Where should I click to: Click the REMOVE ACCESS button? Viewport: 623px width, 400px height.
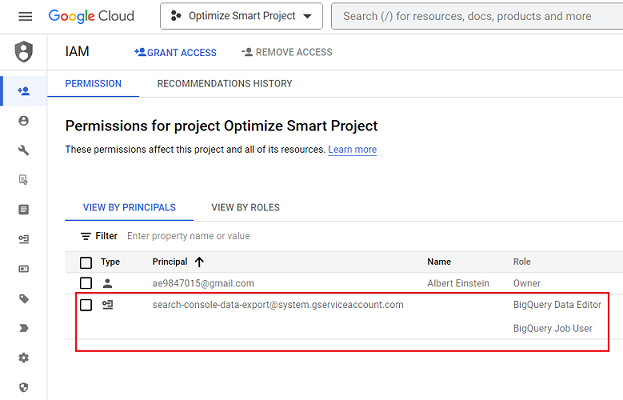coord(287,52)
